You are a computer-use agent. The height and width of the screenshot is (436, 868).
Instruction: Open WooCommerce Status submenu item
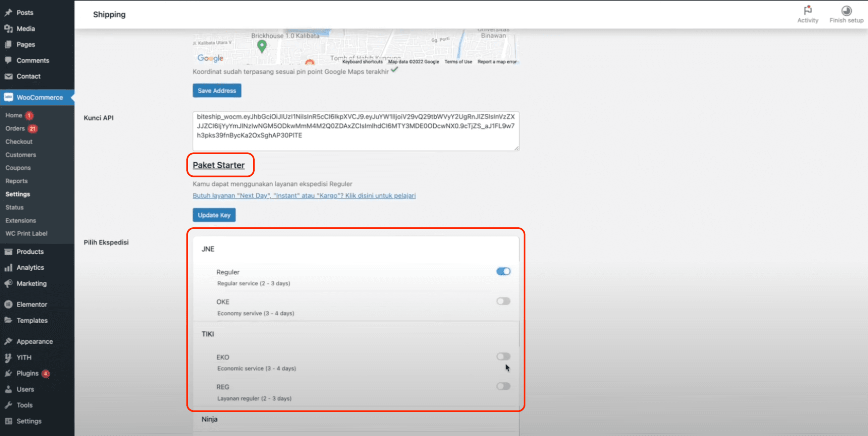[14, 207]
